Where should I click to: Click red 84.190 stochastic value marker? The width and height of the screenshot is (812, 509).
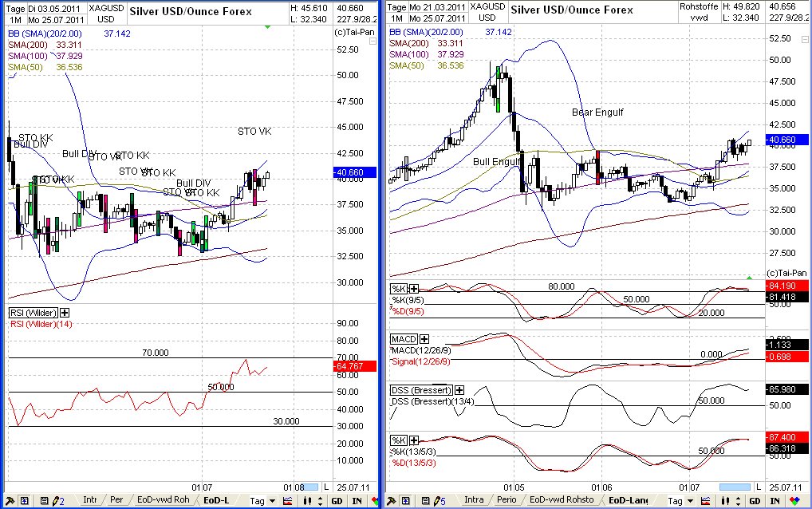point(786,286)
